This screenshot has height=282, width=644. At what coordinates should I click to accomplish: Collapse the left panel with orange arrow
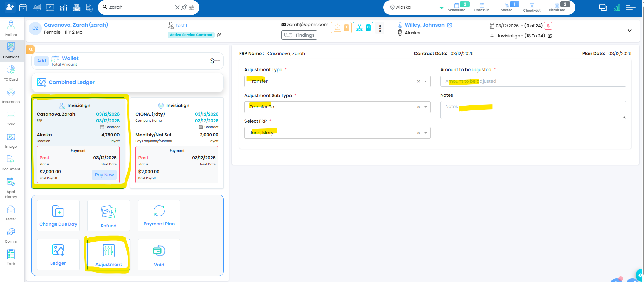pos(30,49)
